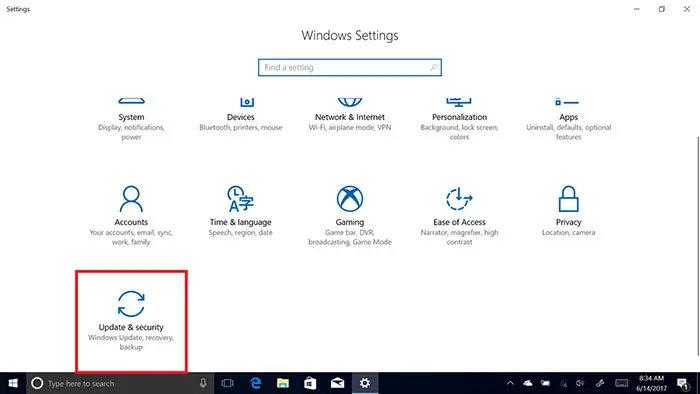Click the 'Wi-Fi, airplane mode, VPN' description
The image size is (700, 394).
[350, 128]
